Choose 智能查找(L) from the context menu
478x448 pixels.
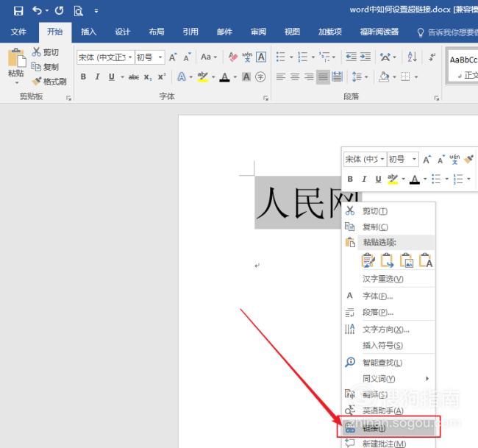388,363
